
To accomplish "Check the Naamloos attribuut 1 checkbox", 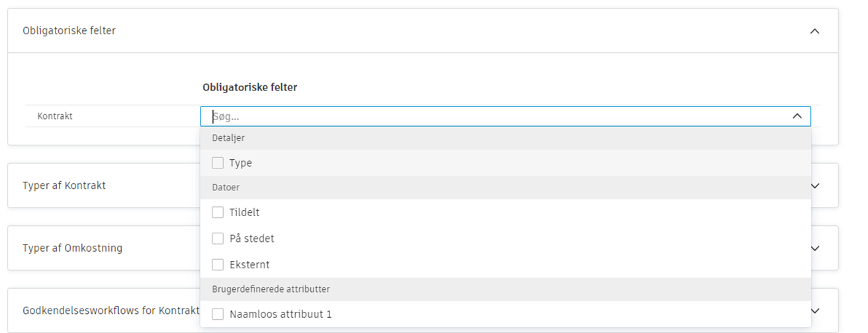I will [218, 314].
